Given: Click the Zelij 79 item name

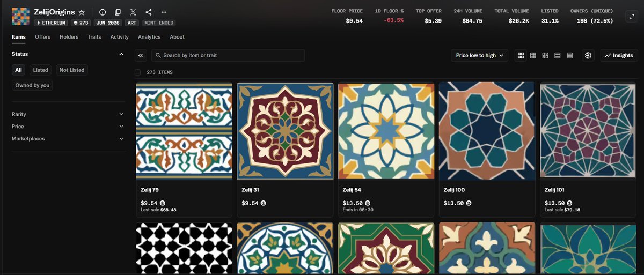Looking at the screenshot, I should pyautogui.click(x=149, y=190).
